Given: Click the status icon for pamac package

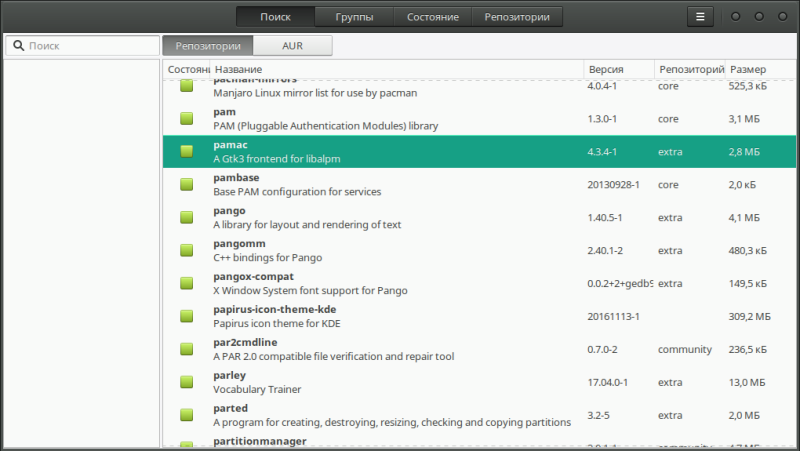Looking at the screenshot, I should [x=186, y=152].
